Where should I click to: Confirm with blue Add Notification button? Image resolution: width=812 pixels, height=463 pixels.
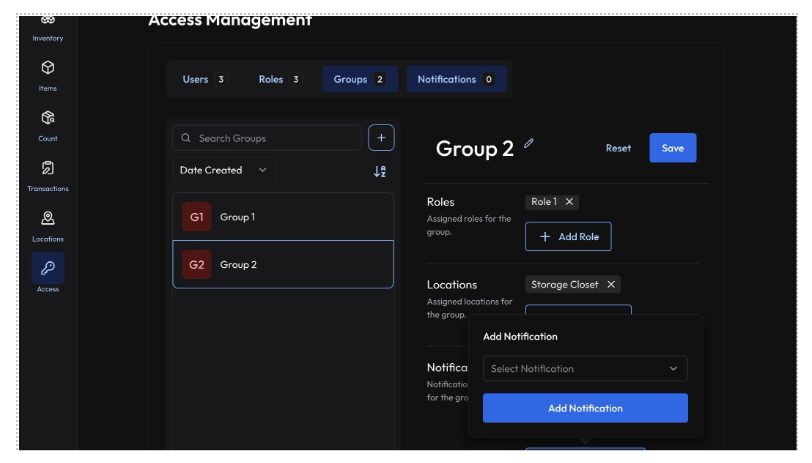[585, 408]
